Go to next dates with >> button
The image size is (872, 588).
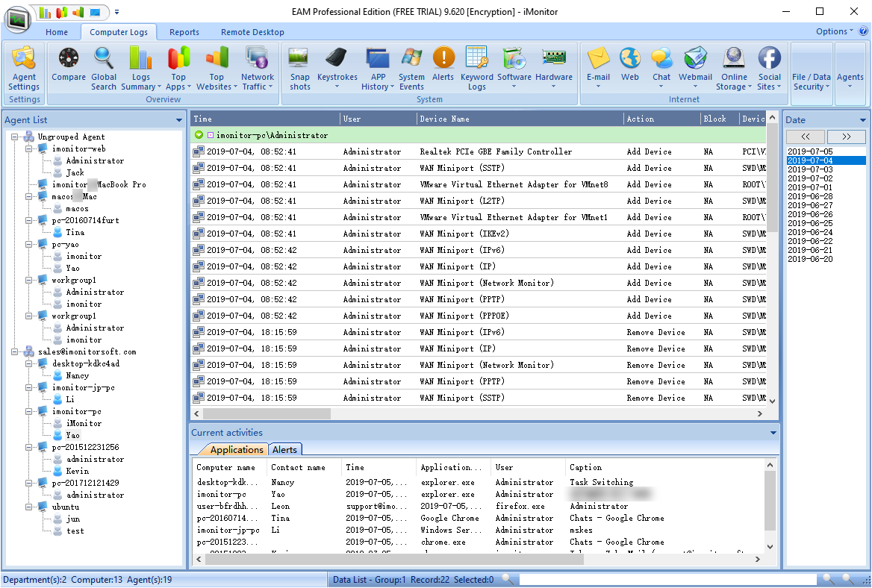(x=847, y=136)
